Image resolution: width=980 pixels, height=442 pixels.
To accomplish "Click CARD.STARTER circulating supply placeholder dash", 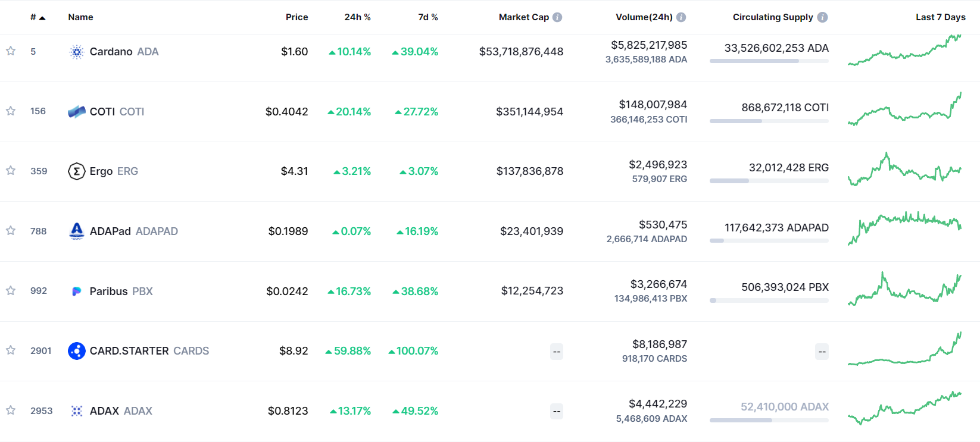I will 822,352.
